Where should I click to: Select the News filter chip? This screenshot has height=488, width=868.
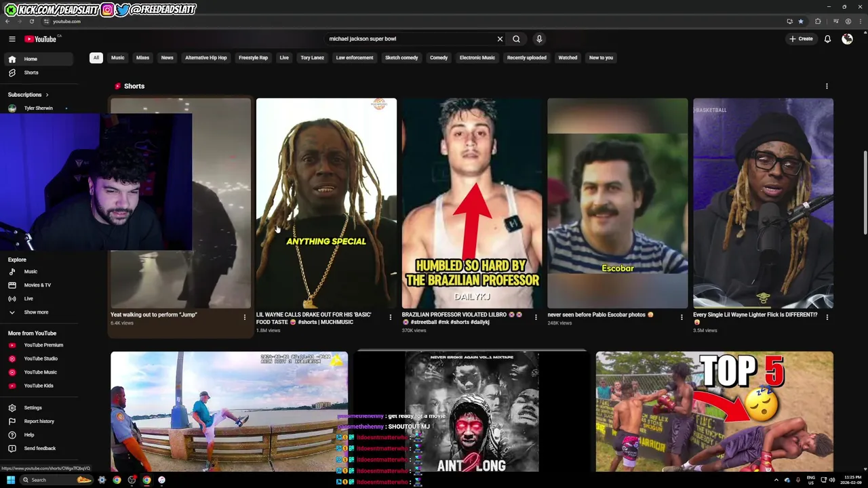click(167, 58)
